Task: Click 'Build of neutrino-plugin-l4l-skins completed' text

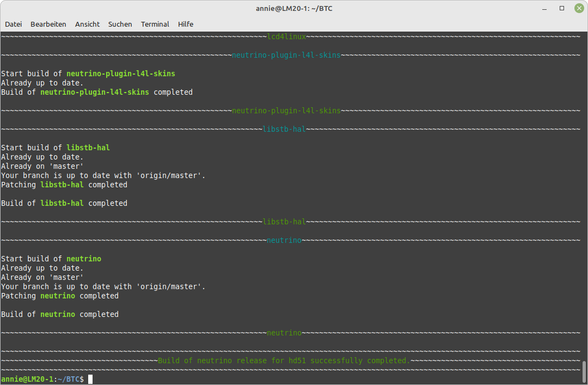Action: tap(97, 92)
